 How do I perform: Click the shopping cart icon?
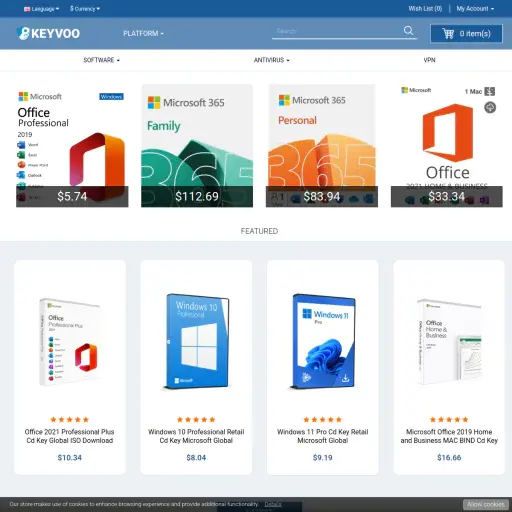[x=448, y=33]
